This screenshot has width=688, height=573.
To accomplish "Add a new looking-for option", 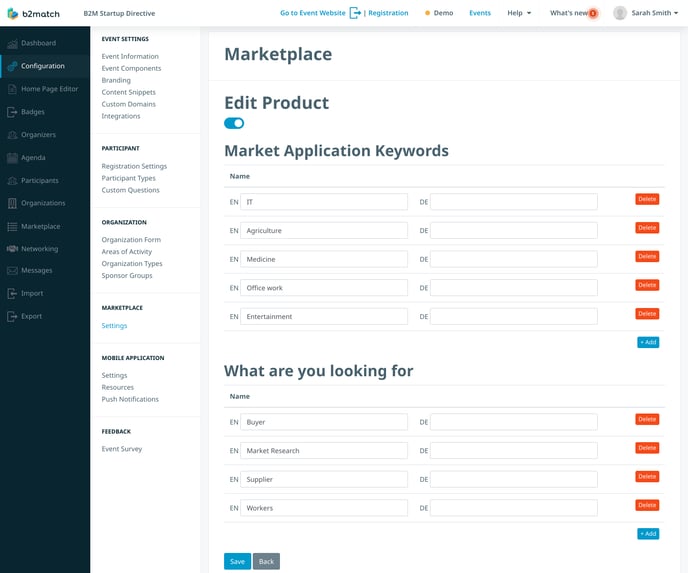I will tap(648, 534).
